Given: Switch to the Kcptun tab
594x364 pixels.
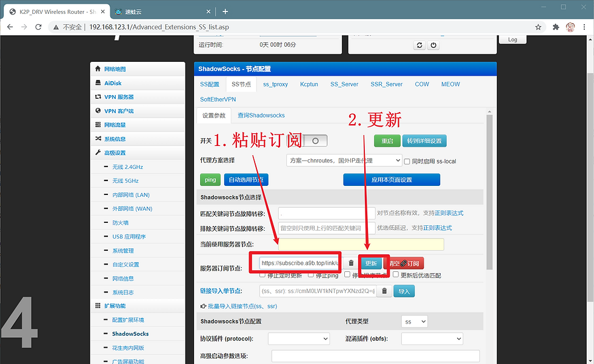Looking at the screenshot, I should [x=309, y=84].
